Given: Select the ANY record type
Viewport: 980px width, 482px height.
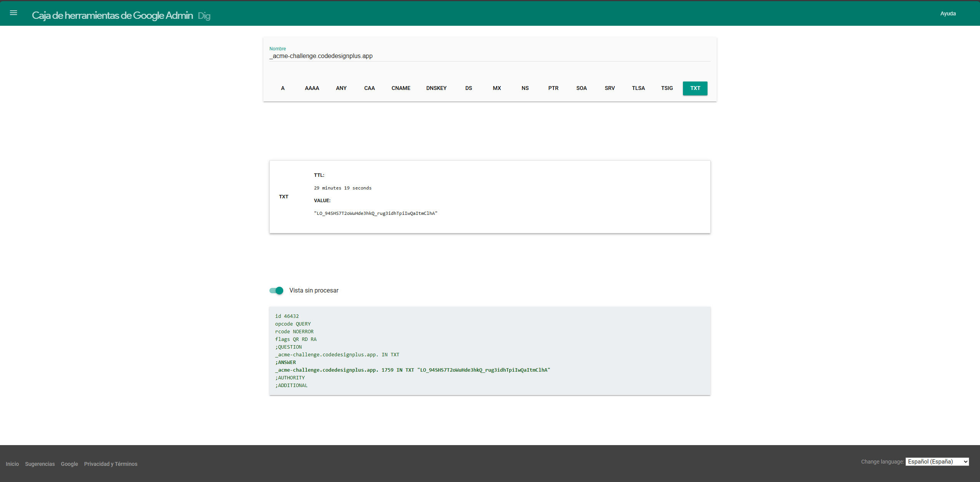Looking at the screenshot, I should click(341, 88).
